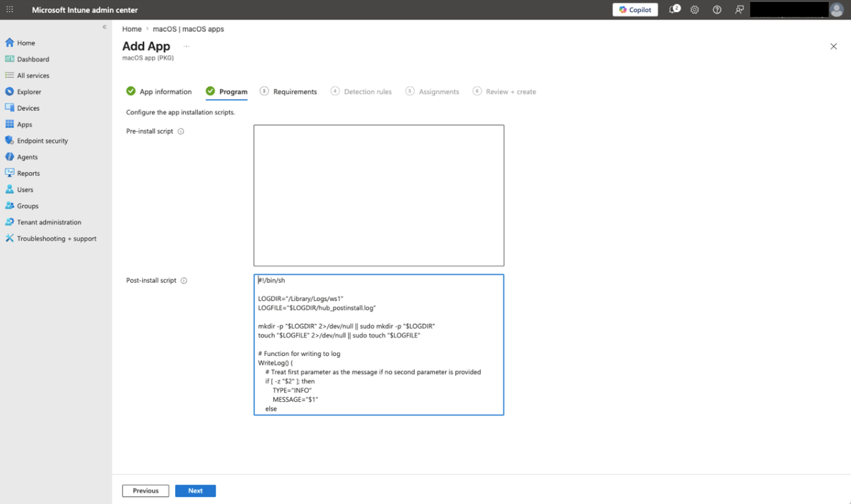Viewport: 851px width, 504px height.
Task: Click the 'WriteLog() {' script line
Action: (x=275, y=363)
